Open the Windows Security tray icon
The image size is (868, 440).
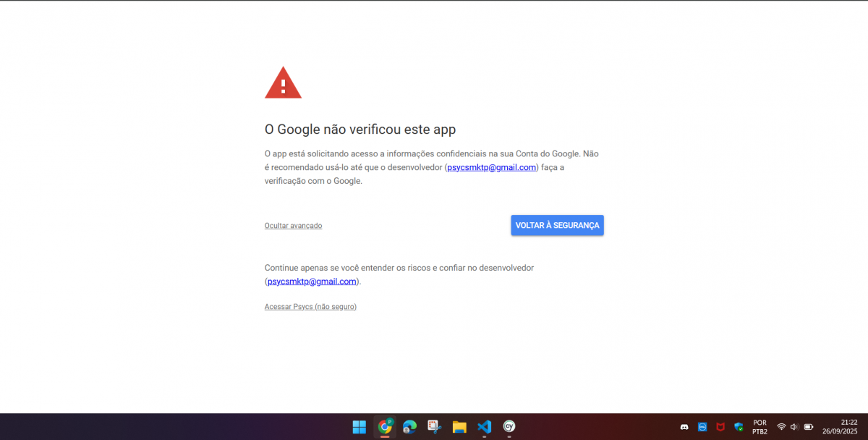tap(739, 427)
